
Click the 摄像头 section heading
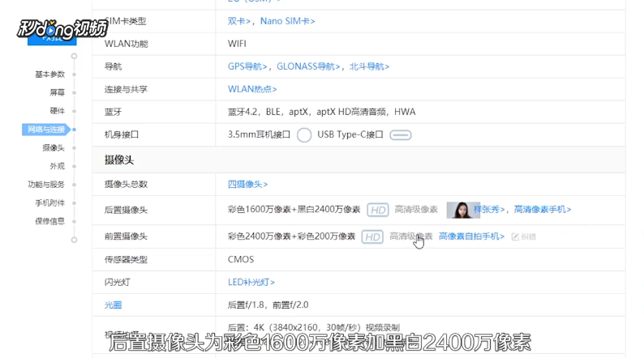pyautogui.click(x=119, y=160)
